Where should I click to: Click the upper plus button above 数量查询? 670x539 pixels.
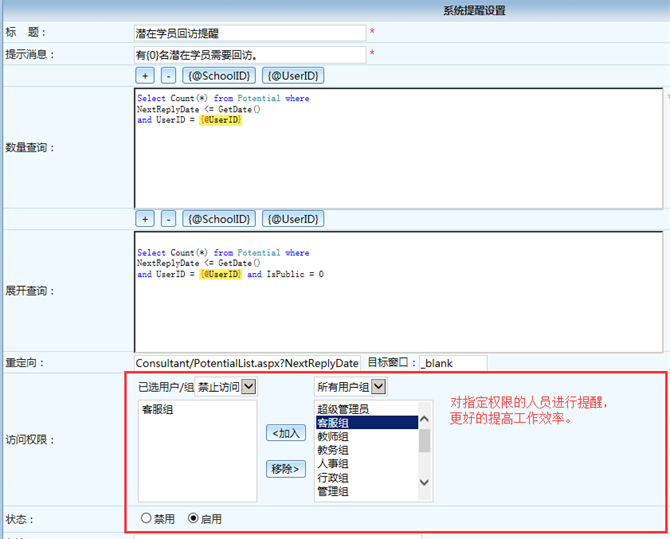click(x=145, y=76)
